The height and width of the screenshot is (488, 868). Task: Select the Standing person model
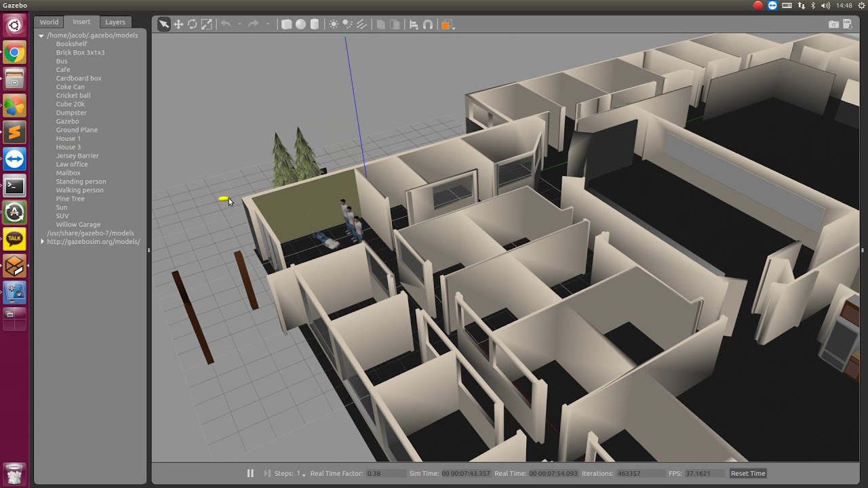coord(81,182)
